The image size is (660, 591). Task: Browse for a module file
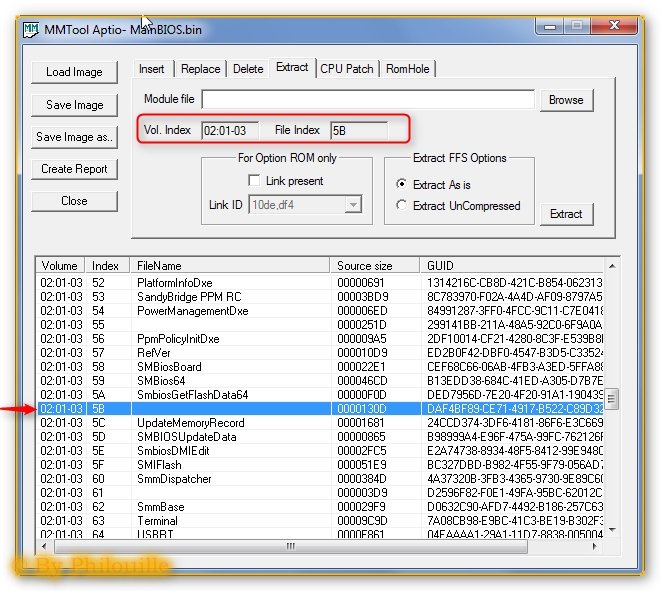pos(565,100)
